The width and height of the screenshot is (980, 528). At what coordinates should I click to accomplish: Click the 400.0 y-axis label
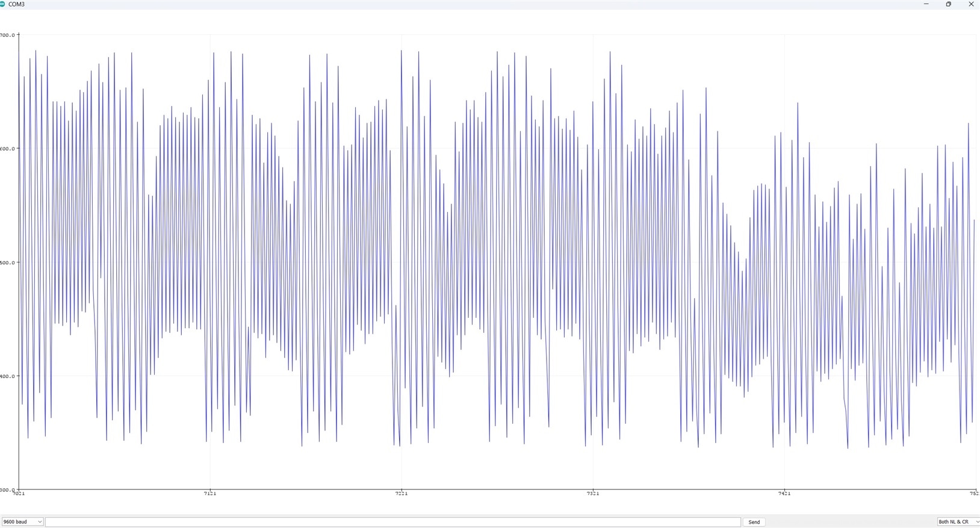(7, 376)
